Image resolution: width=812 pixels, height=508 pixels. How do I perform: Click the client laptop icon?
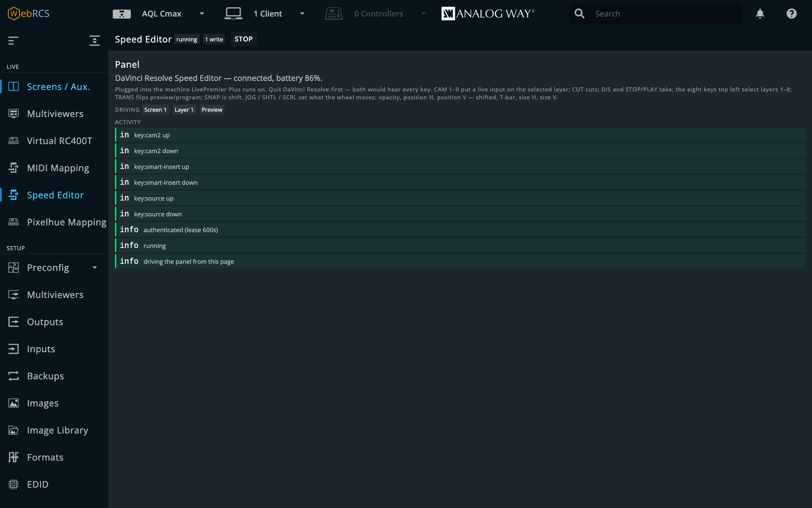pos(233,14)
